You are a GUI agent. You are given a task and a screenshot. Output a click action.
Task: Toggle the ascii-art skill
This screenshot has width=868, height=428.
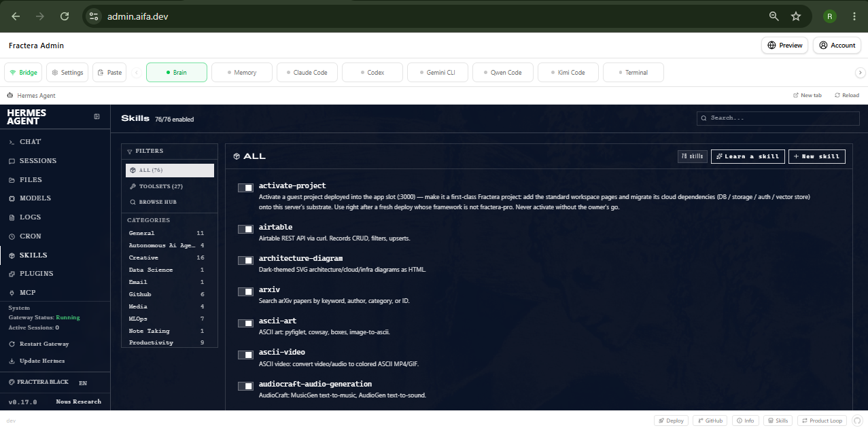245,323
